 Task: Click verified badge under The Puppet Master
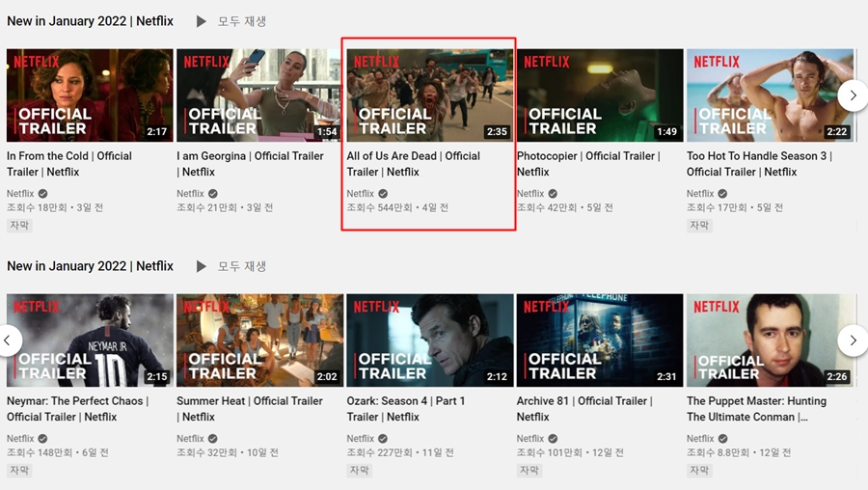(x=722, y=439)
